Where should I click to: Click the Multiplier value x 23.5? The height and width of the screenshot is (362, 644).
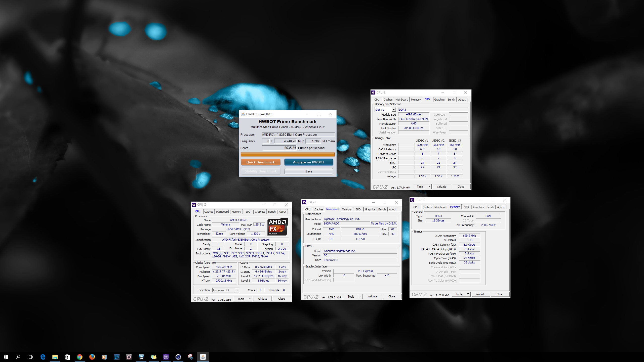click(x=224, y=271)
